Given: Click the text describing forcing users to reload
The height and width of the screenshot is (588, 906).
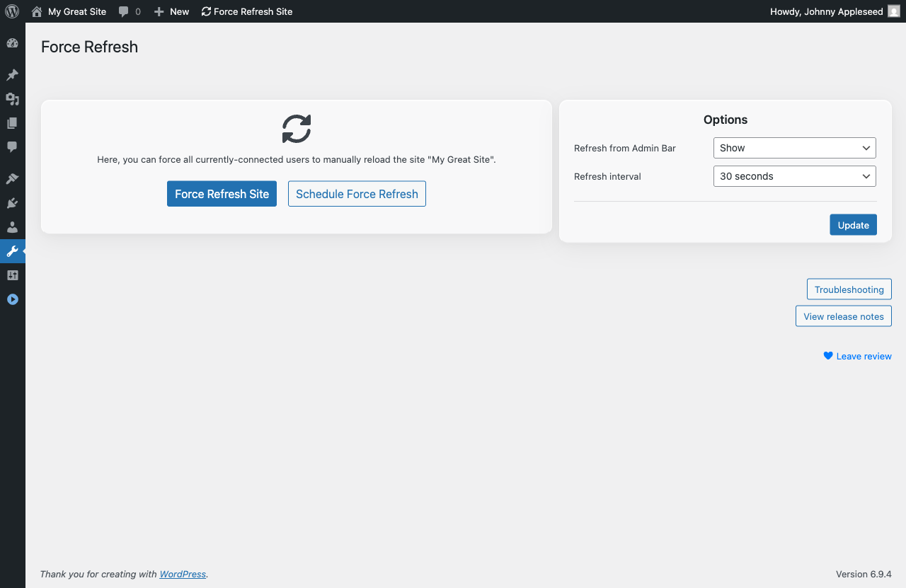Looking at the screenshot, I should (x=297, y=160).
